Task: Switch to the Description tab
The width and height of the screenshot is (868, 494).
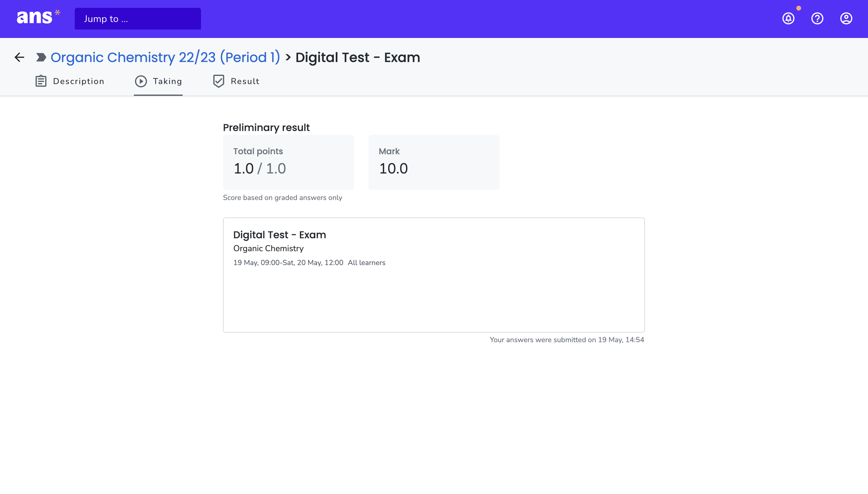Action: pyautogui.click(x=70, y=81)
